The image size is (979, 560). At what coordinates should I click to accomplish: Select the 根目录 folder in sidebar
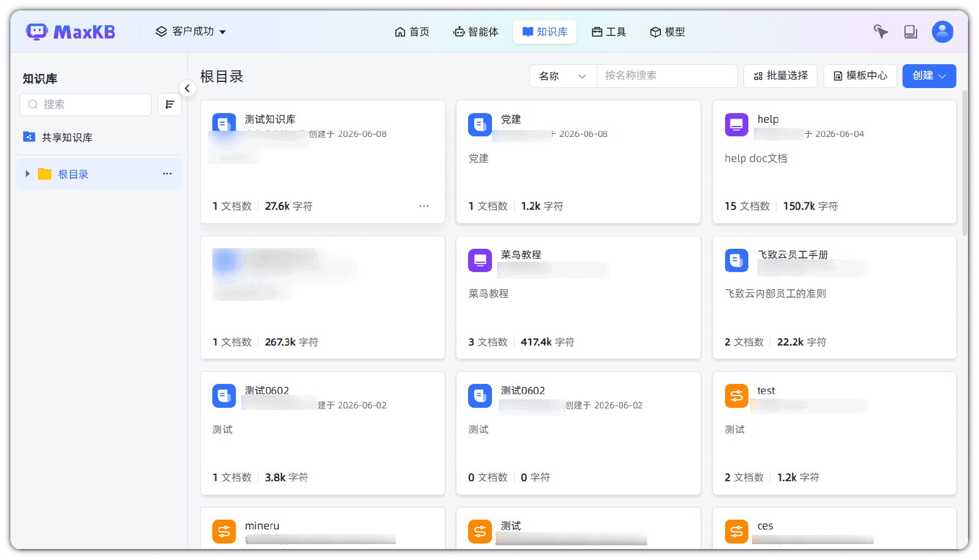[99, 174]
